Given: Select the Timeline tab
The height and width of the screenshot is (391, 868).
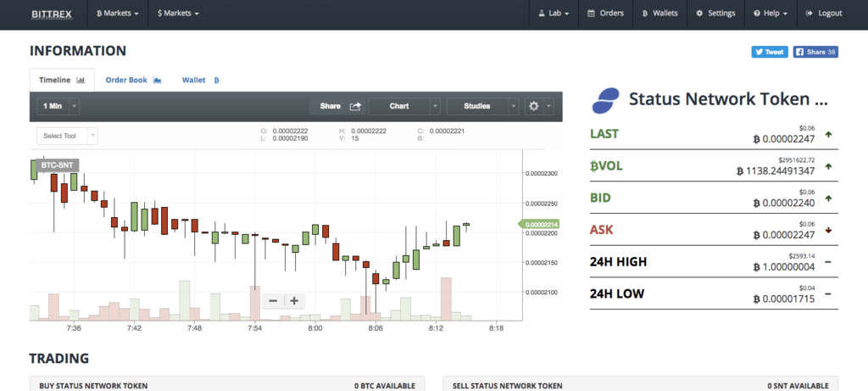Looking at the screenshot, I should tap(62, 80).
